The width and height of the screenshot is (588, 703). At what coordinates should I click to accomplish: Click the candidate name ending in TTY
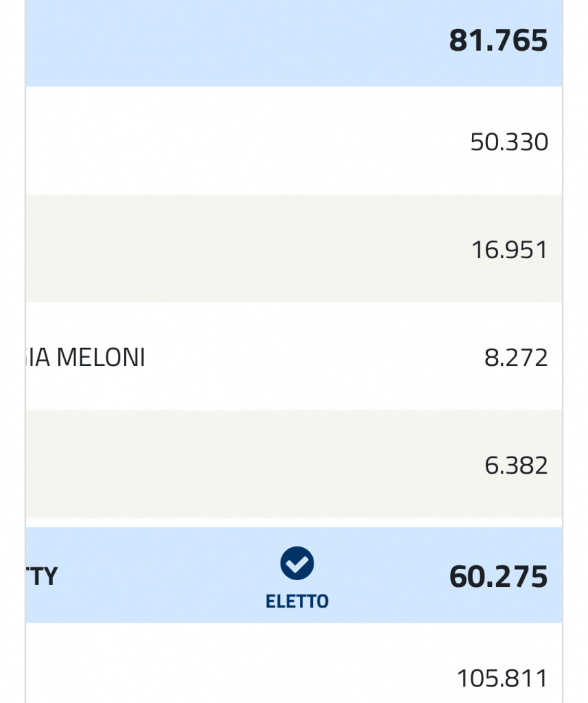42,576
